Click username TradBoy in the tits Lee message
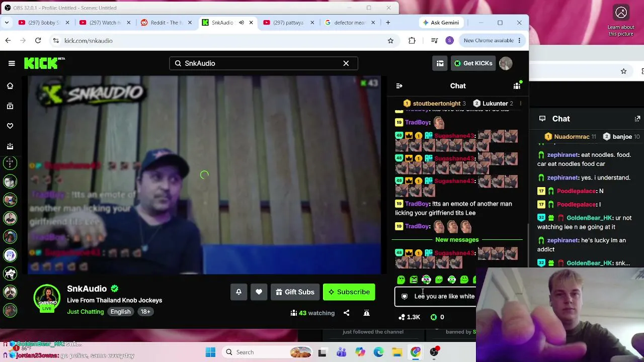 coord(417,204)
